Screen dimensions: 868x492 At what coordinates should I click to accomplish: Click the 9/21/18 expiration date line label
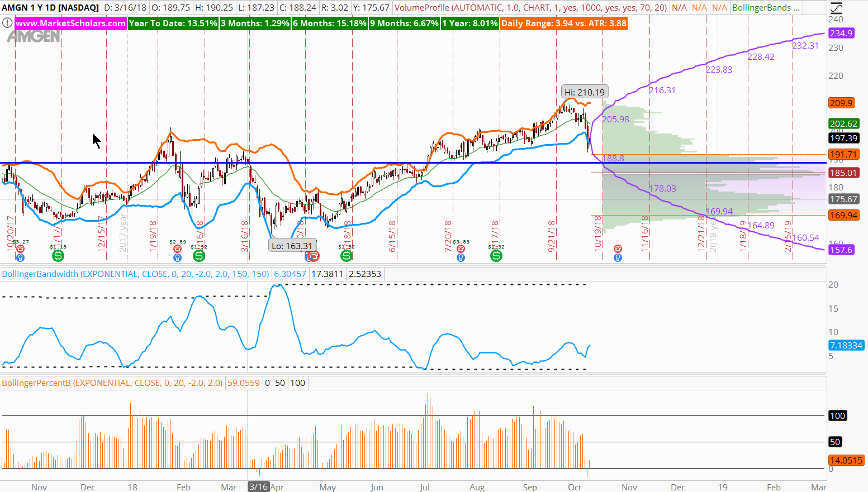552,237
